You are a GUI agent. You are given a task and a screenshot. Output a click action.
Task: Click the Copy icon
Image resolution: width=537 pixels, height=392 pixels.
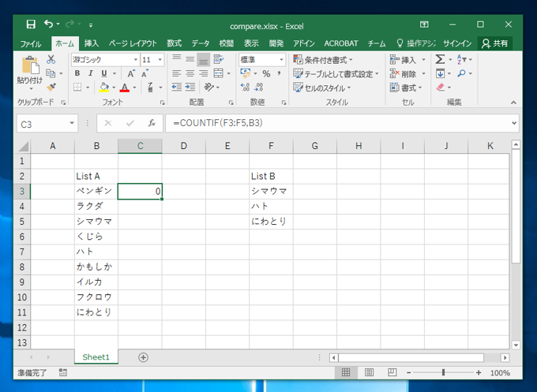point(51,73)
